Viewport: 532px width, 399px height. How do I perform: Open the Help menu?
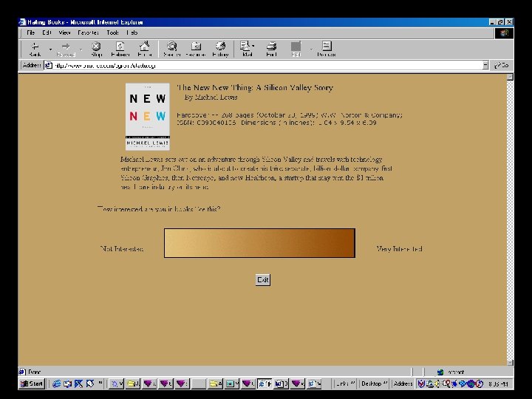132,33
